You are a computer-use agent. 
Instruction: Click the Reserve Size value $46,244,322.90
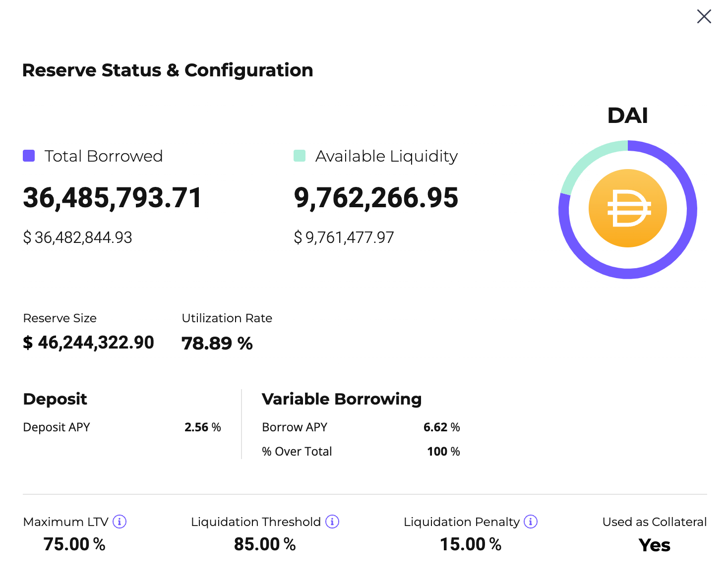[89, 343]
